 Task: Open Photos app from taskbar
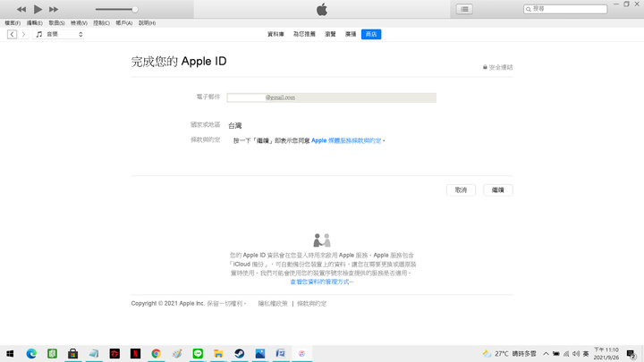point(260,353)
